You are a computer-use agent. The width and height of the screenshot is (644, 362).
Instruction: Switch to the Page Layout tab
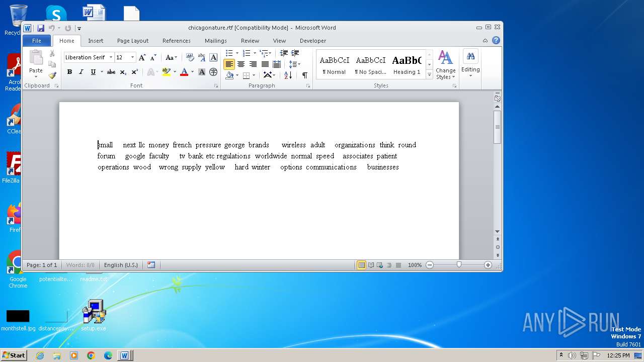[x=133, y=41]
